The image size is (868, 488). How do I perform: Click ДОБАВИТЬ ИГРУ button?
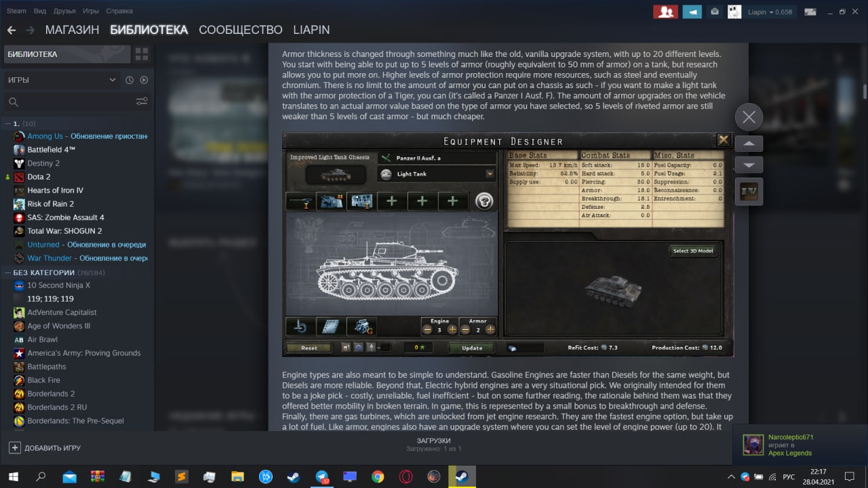[x=45, y=448]
